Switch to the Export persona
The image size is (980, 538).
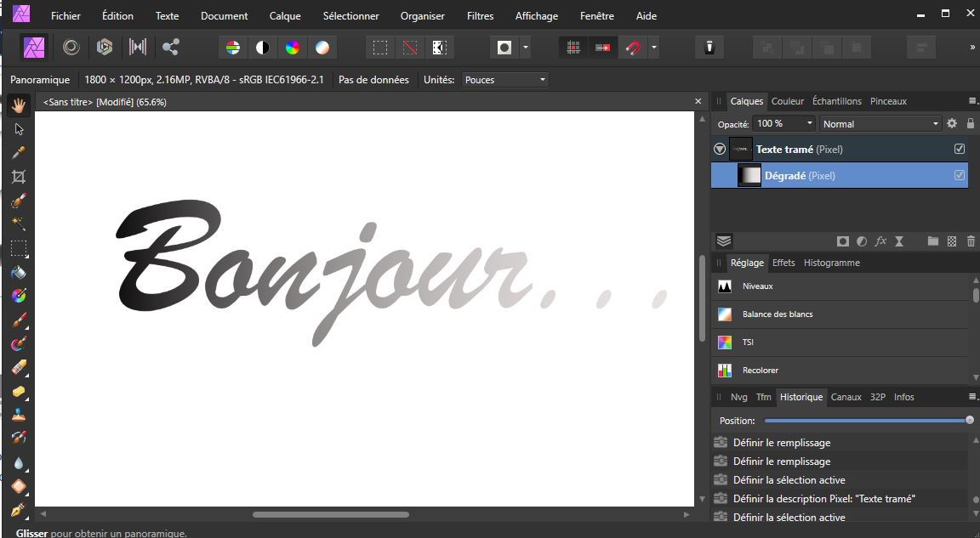[170, 48]
